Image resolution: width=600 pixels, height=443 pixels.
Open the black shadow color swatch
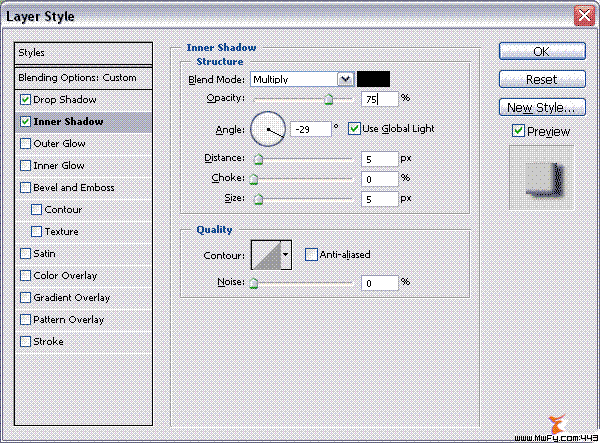tap(373, 79)
